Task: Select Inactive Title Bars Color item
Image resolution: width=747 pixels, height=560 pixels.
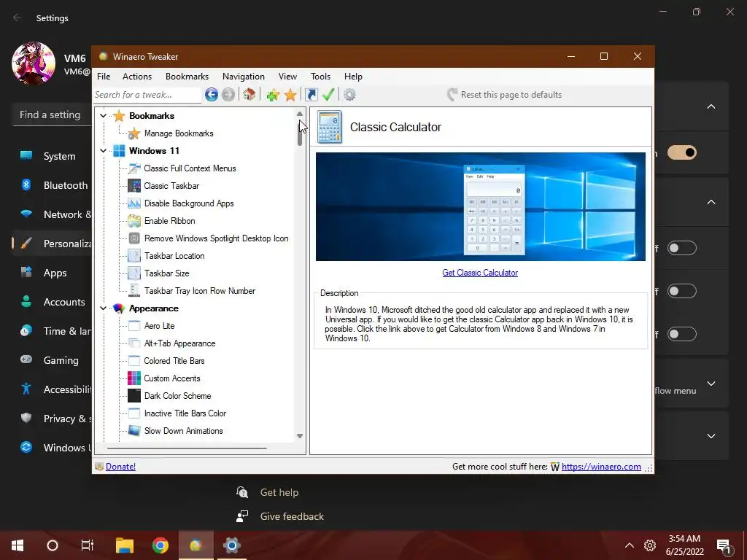Action: pos(185,414)
